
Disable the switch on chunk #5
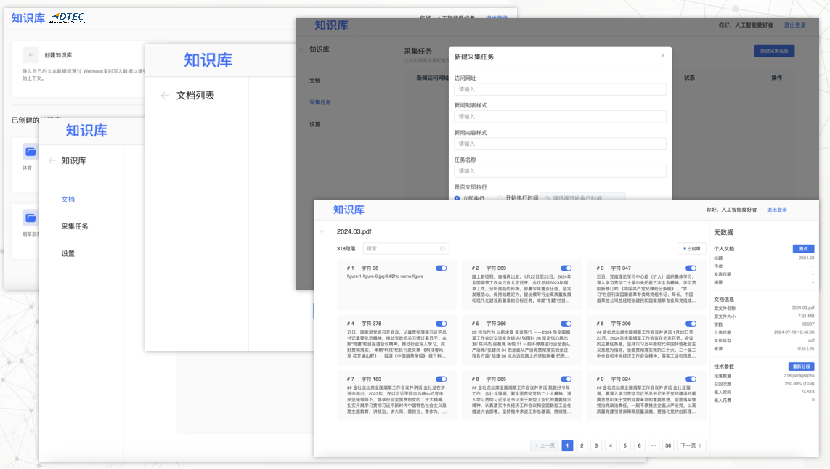point(566,324)
